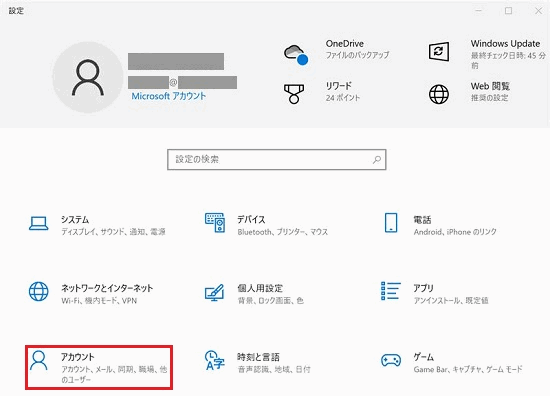Screen dimensions: 550x396
Task: Click the Android、iPhone のリンク description
Action: coord(455,232)
